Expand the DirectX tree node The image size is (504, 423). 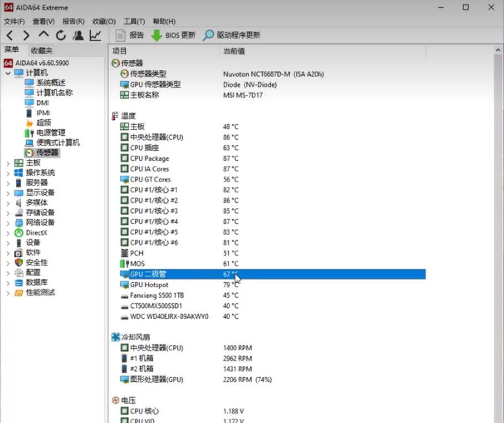click(x=8, y=233)
